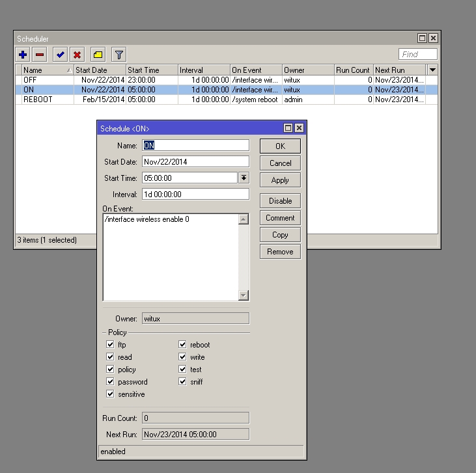Toggle the sniff policy checkbox
The width and height of the screenshot is (476, 473).
tap(182, 382)
